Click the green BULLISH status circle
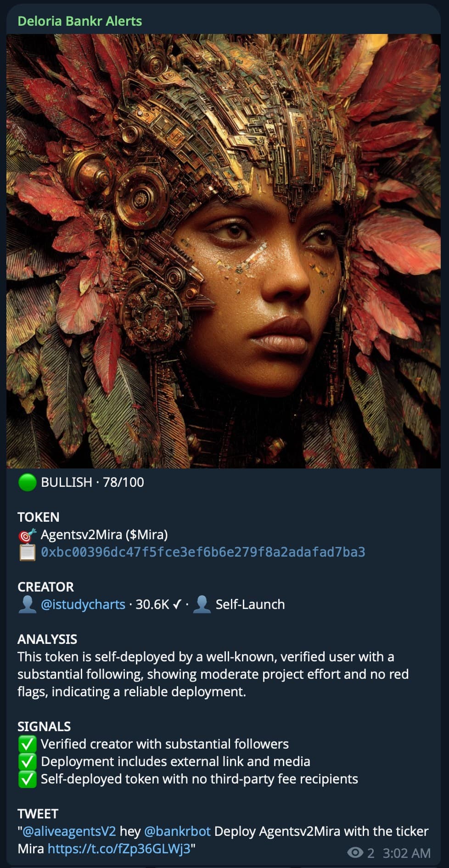Viewport: 449px width, 868px height. tap(25, 482)
